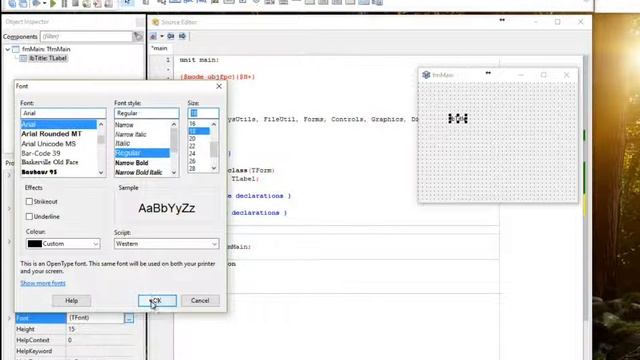Pick size 26 in Size list
Screen dimensions: 640x360
[192, 161]
